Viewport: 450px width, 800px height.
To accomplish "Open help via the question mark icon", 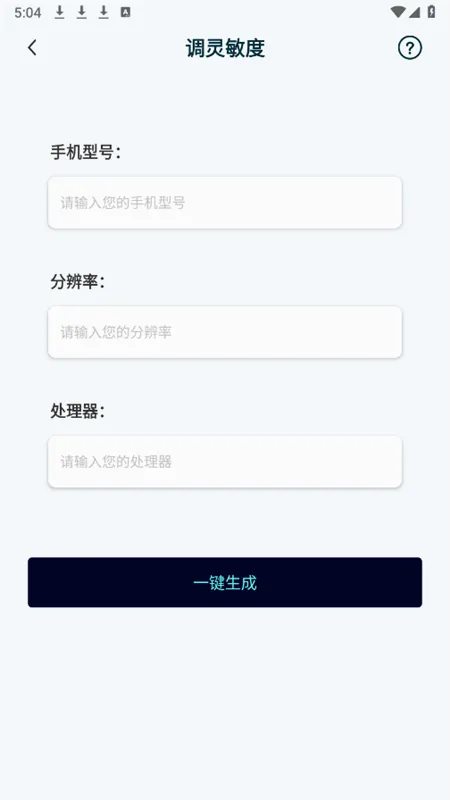I will [410, 48].
